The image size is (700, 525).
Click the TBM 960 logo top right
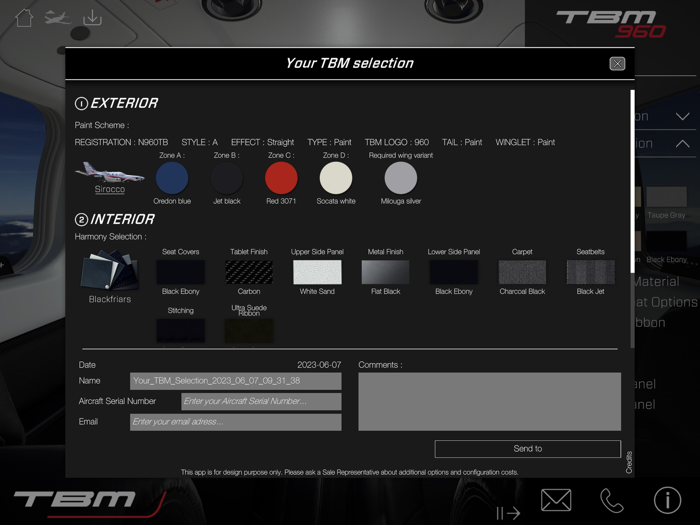tap(611, 24)
